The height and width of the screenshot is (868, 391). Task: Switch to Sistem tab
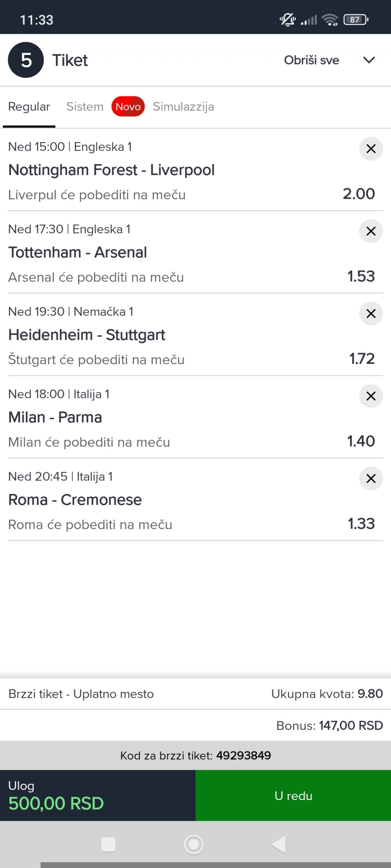click(x=85, y=107)
